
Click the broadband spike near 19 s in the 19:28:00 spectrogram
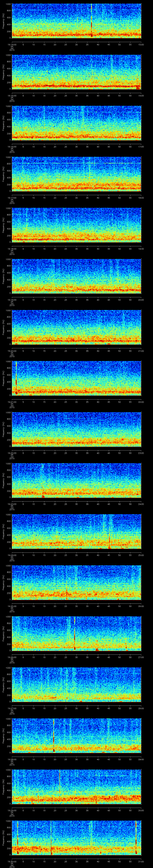point(53,735)
